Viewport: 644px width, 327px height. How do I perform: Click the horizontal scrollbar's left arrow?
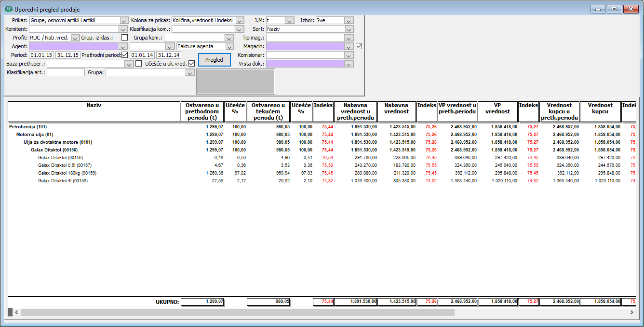16,313
